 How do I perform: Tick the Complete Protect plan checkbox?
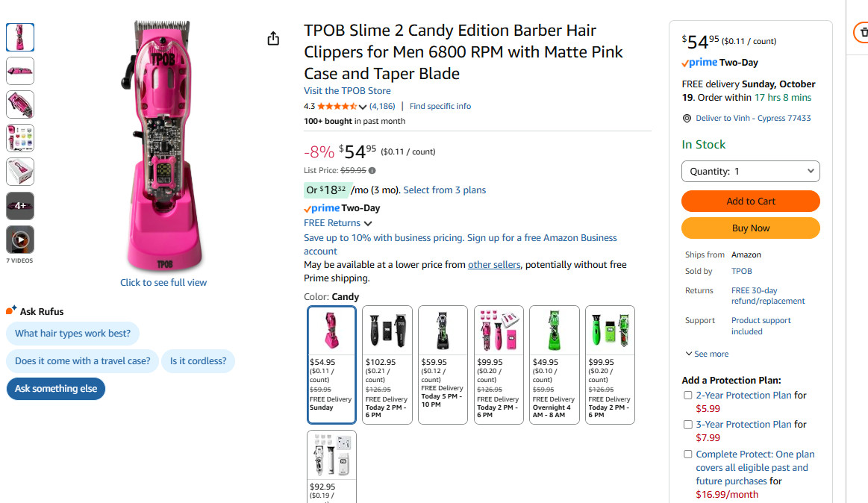coord(688,454)
